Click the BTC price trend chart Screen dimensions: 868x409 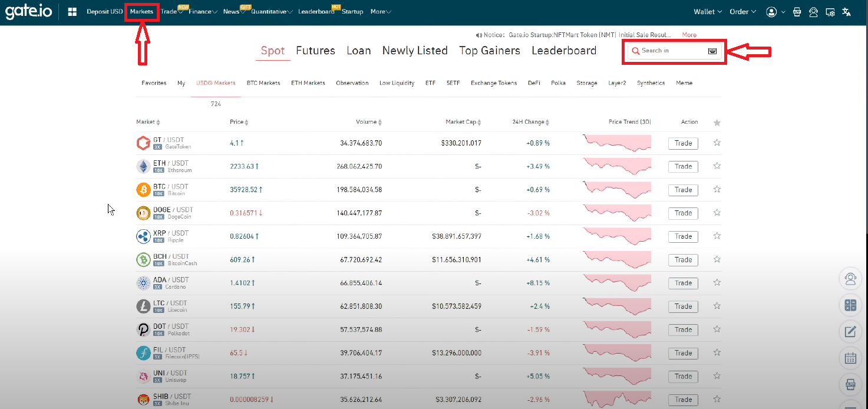(616, 189)
